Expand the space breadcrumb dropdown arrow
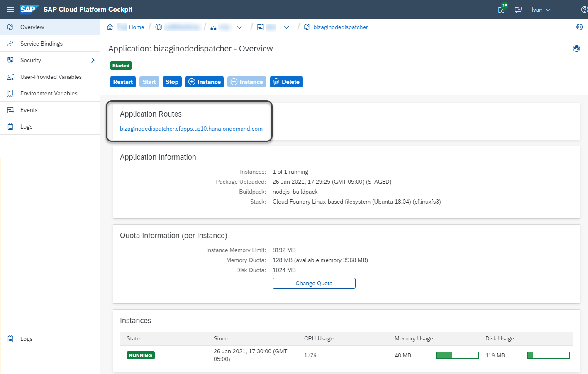This screenshot has height=374, width=588. click(x=286, y=27)
